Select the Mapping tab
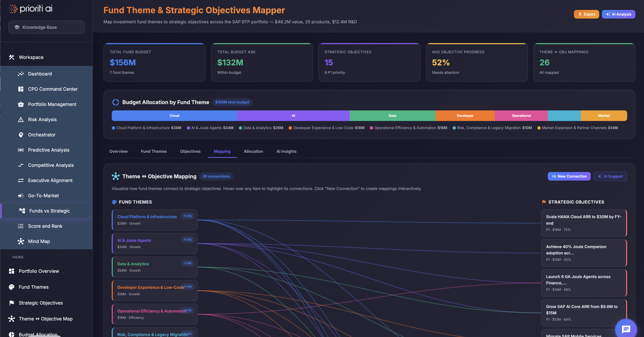Viewport: 644px width, 337px height. [222, 151]
